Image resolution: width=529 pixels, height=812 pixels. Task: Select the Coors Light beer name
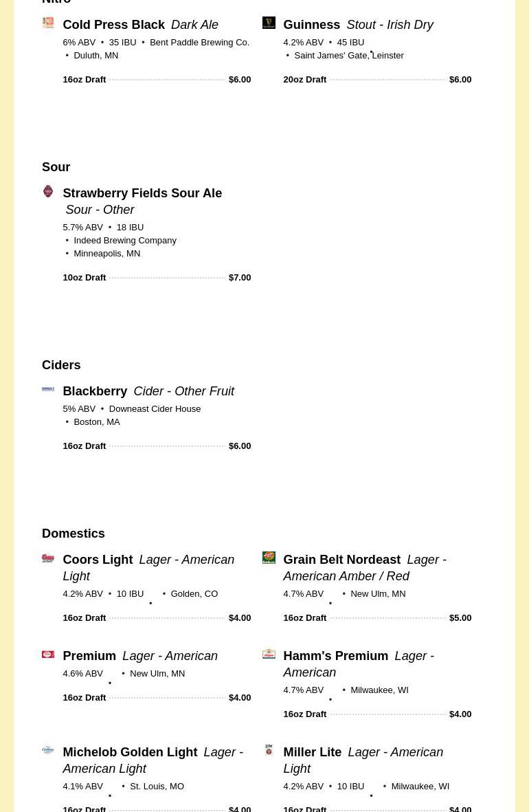coord(98,560)
